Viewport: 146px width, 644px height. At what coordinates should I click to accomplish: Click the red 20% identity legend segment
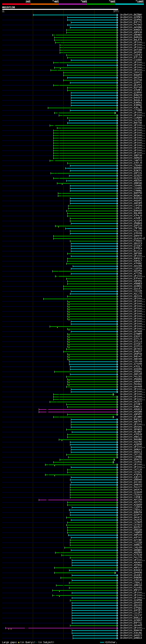pos(16,4)
